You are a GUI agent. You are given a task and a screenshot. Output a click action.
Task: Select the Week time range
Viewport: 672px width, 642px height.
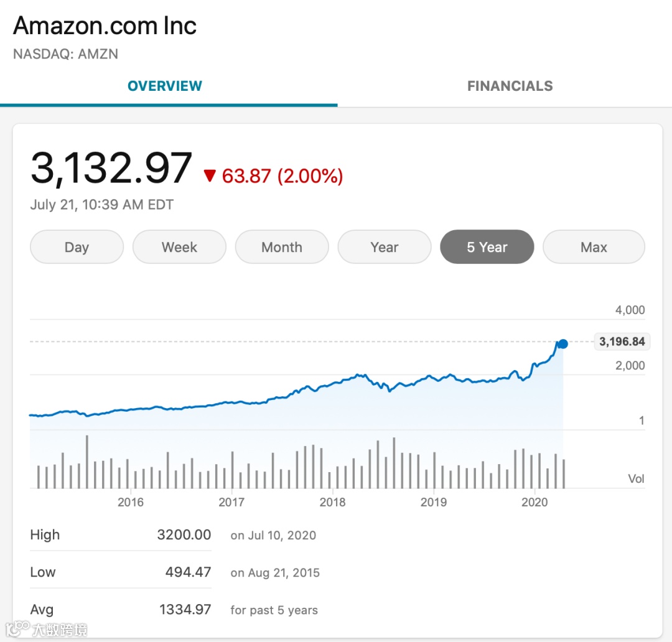tap(179, 247)
